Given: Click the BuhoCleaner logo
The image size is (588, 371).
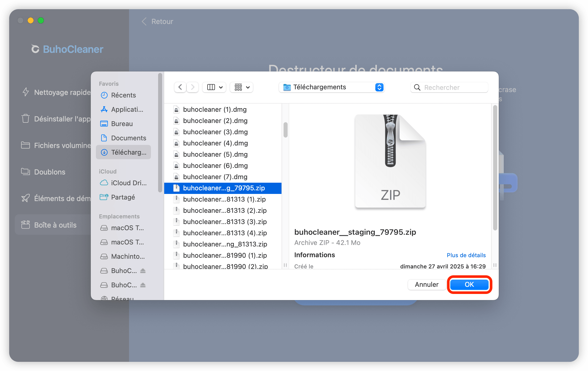Looking at the screenshot, I should point(67,49).
